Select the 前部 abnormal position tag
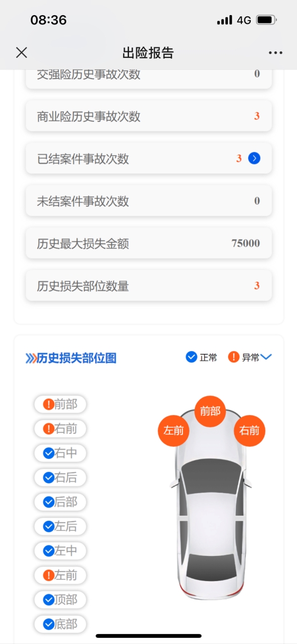The image size is (297, 644). pyautogui.click(x=60, y=404)
